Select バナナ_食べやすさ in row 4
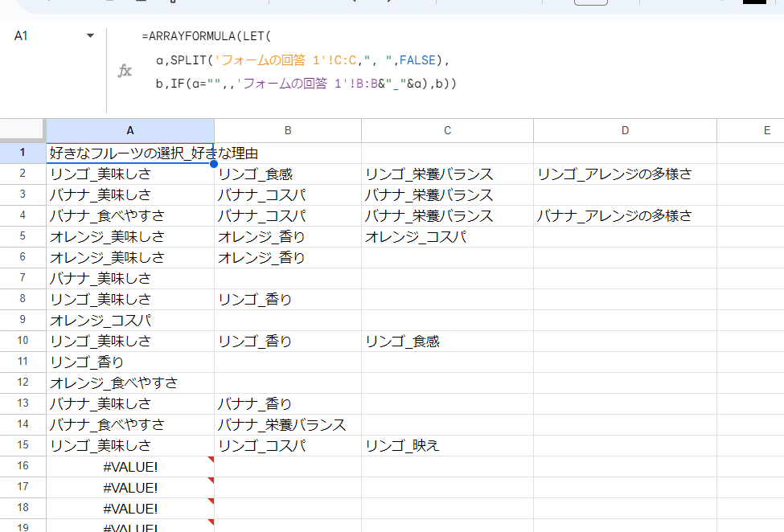 pos(130,216)
